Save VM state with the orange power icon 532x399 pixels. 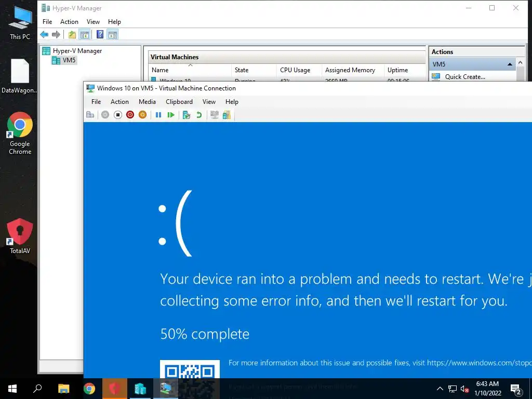[x=142, y=115]
